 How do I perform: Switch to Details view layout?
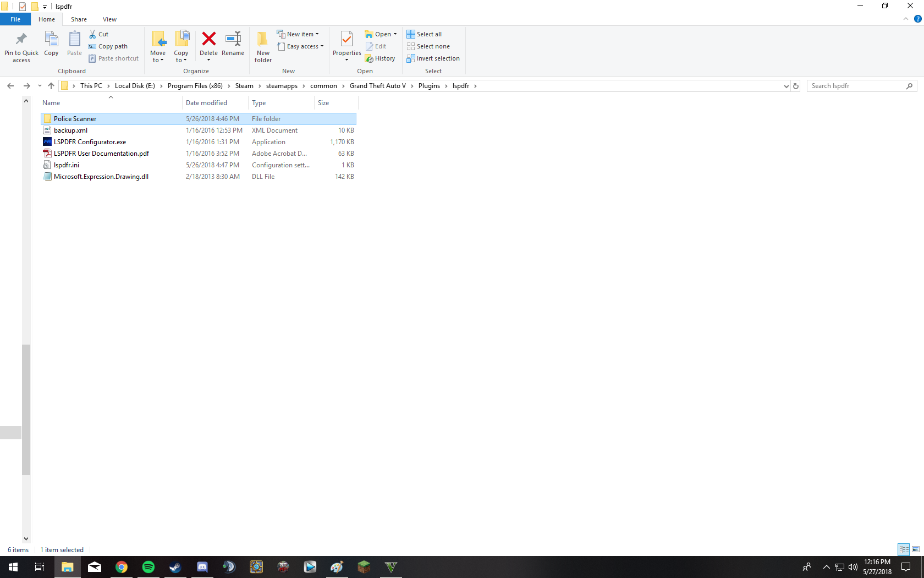tap(904, 549)
